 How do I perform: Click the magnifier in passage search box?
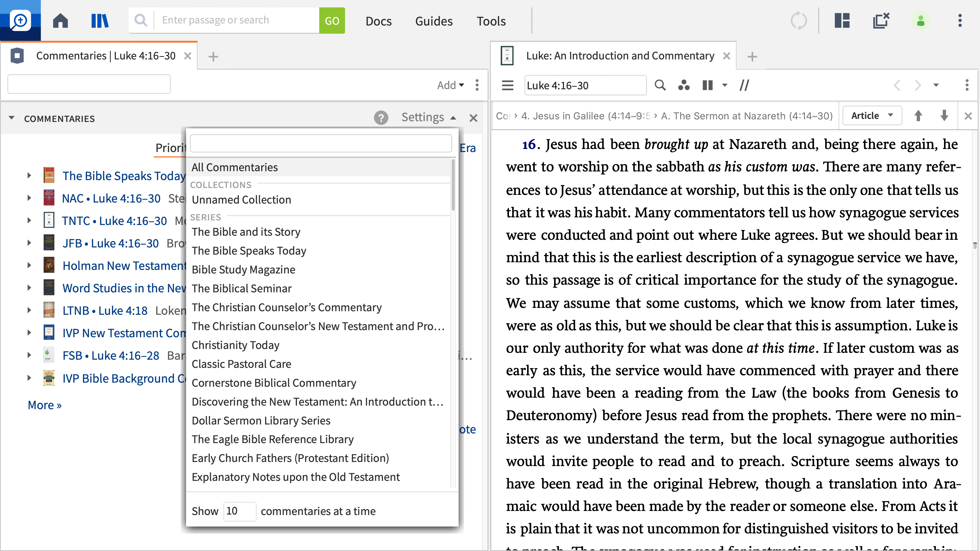click(x=141, y=20)
